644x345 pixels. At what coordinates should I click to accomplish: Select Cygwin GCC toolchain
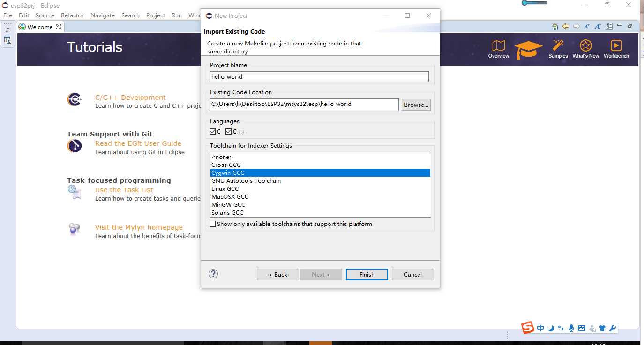320,173
